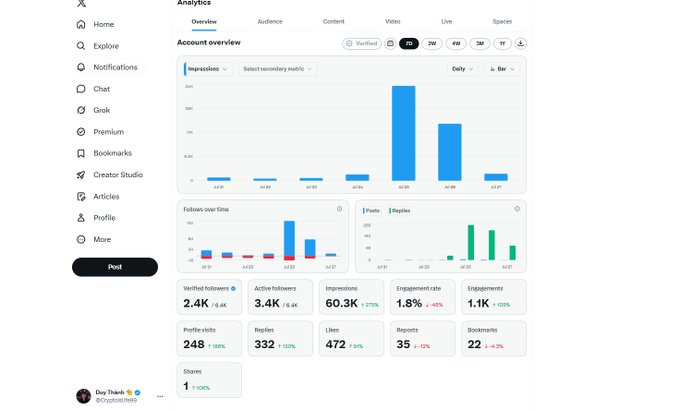Image resolution: width=680 pixels, height=410 pixels.
Task: Select the Profile visits 248 card
Action: (x=209, y=338)
